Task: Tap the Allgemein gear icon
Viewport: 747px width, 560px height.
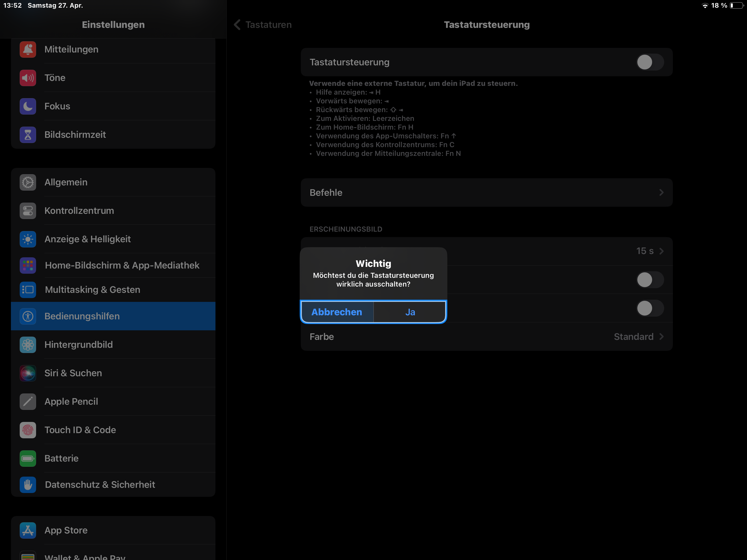Action: coord(28,182)
